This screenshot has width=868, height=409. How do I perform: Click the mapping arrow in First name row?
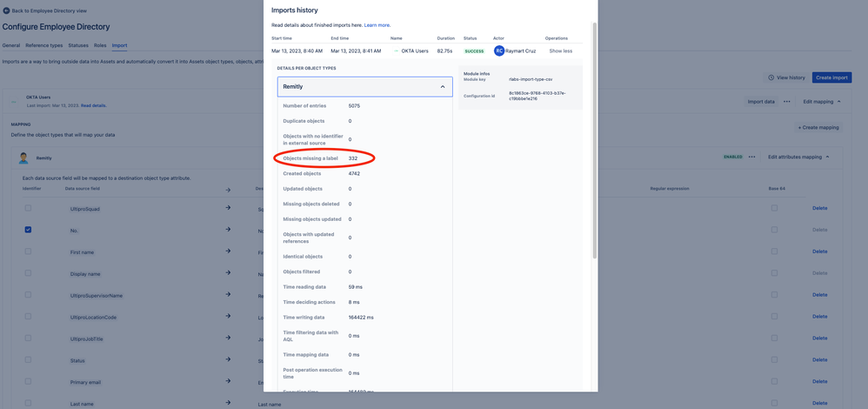[x=228, y=251]
